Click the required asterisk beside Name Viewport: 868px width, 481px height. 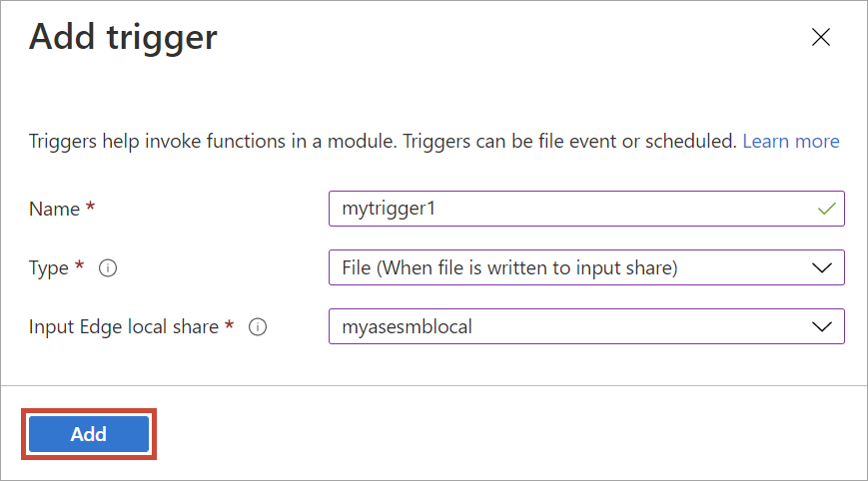pos(90,207)
